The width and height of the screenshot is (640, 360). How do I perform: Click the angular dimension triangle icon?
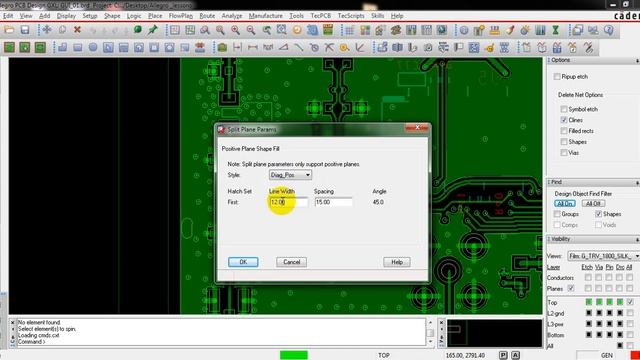283,48
